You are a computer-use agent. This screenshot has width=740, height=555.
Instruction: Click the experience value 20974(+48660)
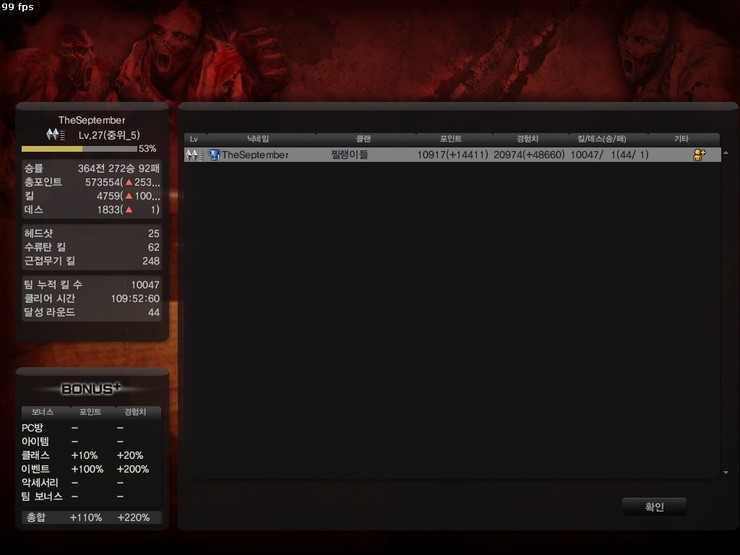coord(529,155)
